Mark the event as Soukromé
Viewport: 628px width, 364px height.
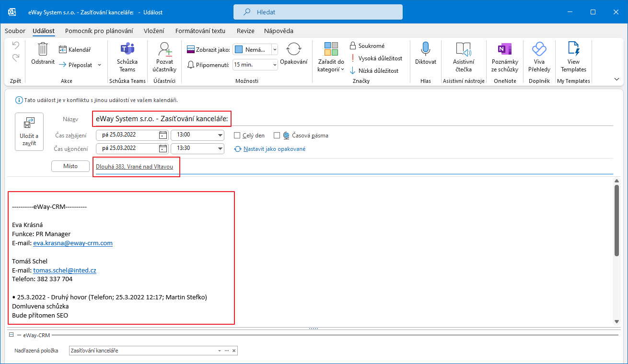coord(367,46)
